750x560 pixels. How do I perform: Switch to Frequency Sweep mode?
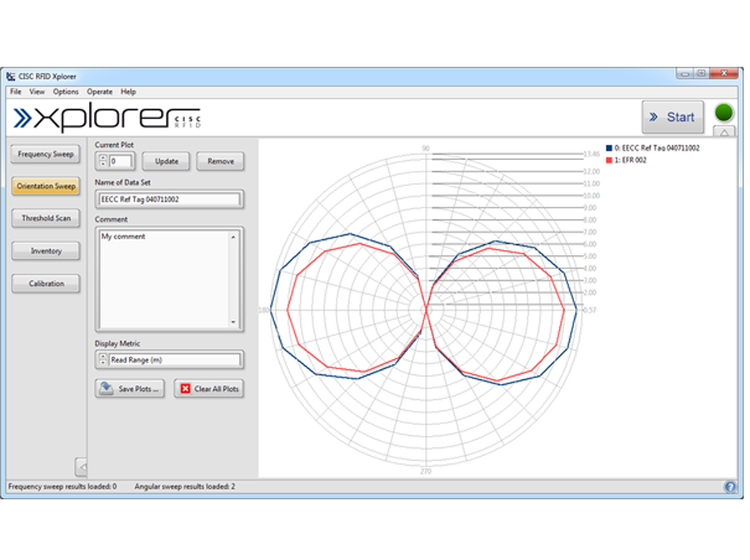coord(47,154)
